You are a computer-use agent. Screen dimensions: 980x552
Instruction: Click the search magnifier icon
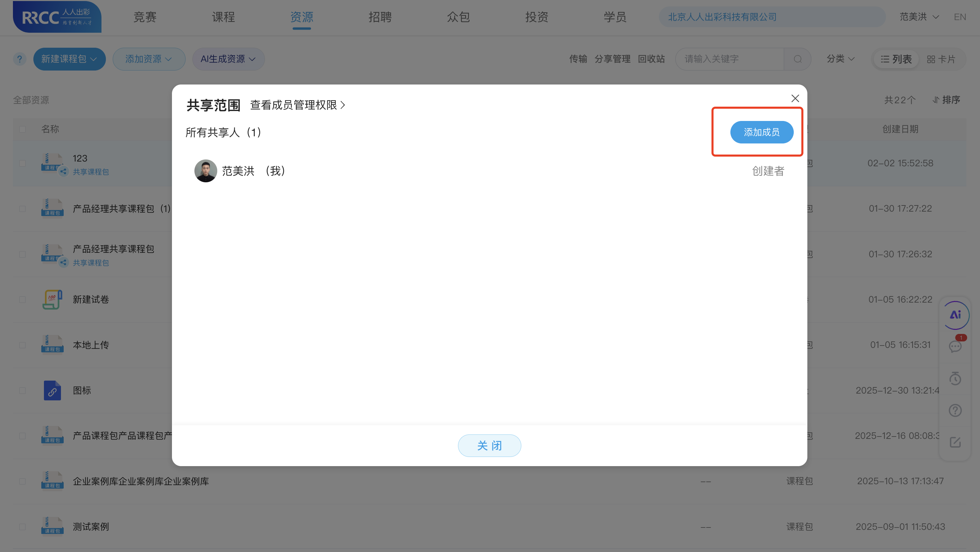click(x=797, y=59)
